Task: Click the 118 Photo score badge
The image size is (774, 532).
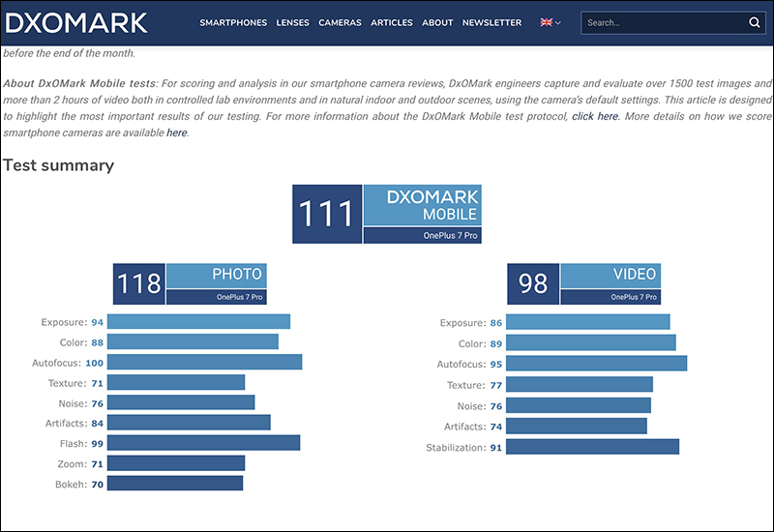Action: [x=190, y=283]
